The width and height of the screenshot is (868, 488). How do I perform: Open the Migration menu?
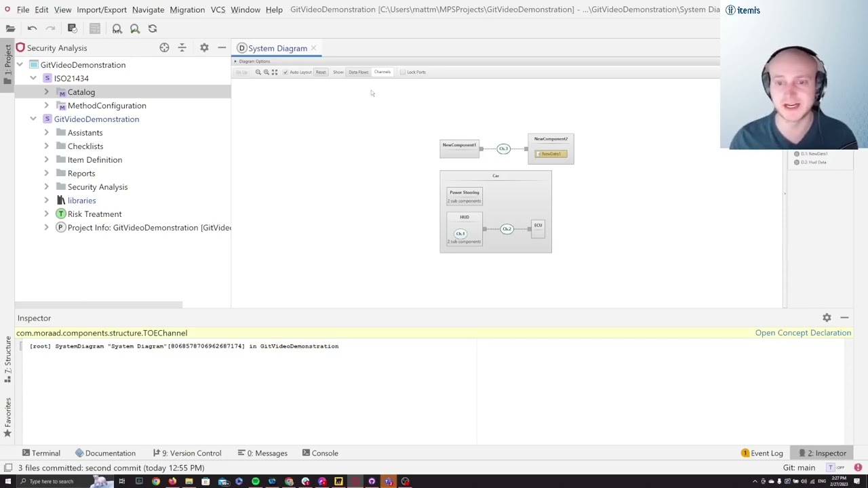click(x=187, y=9)
